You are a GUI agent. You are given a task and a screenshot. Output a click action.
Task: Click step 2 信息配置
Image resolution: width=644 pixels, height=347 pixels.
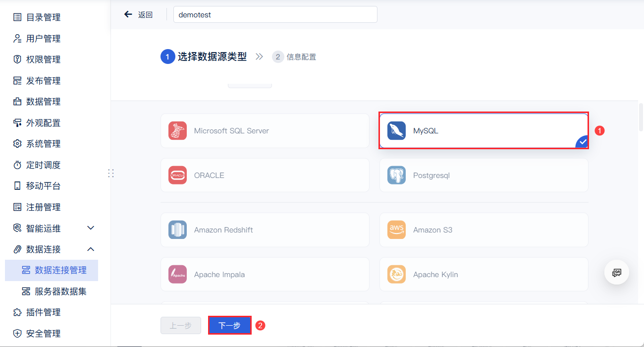[x=294, y=57]
